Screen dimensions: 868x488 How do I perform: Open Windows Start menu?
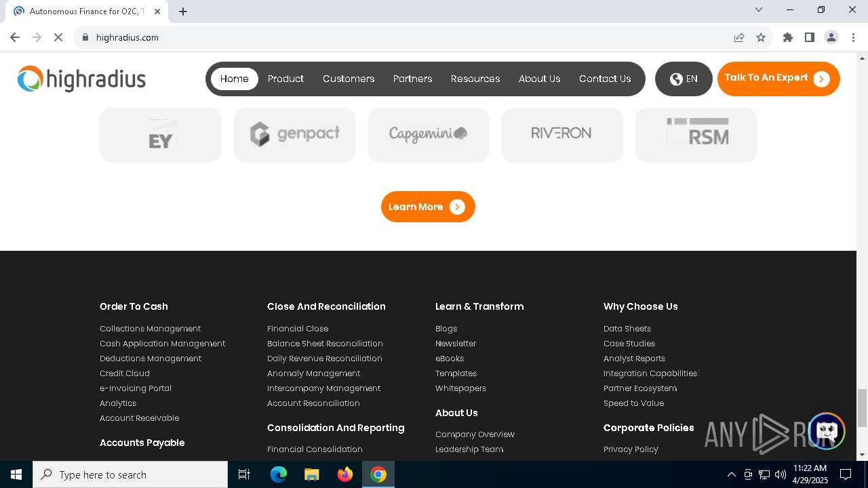[16, 474]
